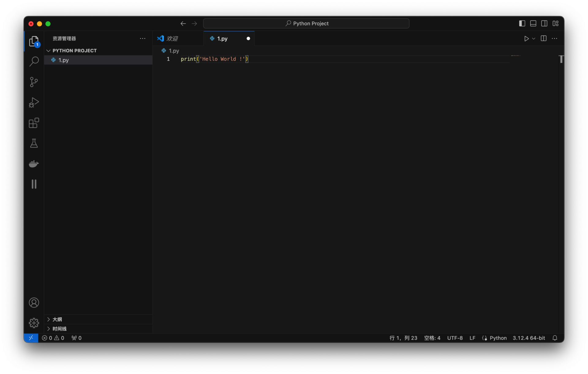Expand the 时间线 timeline section

[98, 329]
